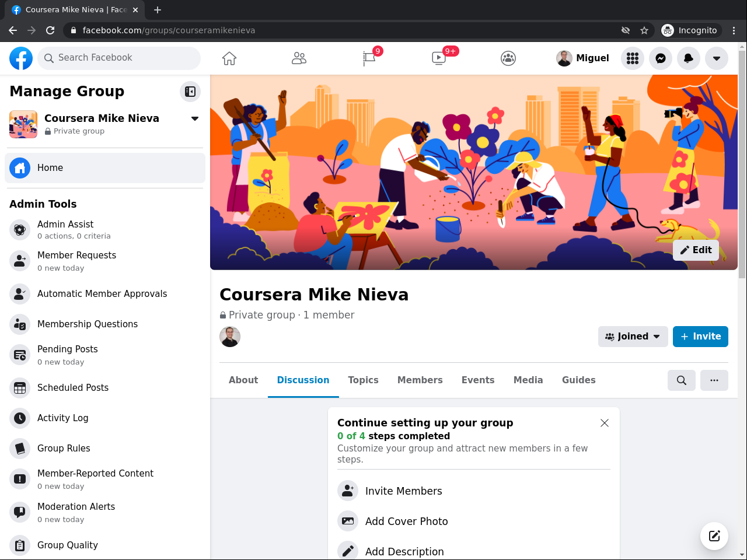Open Messenger icon

[x=661, y=58]
